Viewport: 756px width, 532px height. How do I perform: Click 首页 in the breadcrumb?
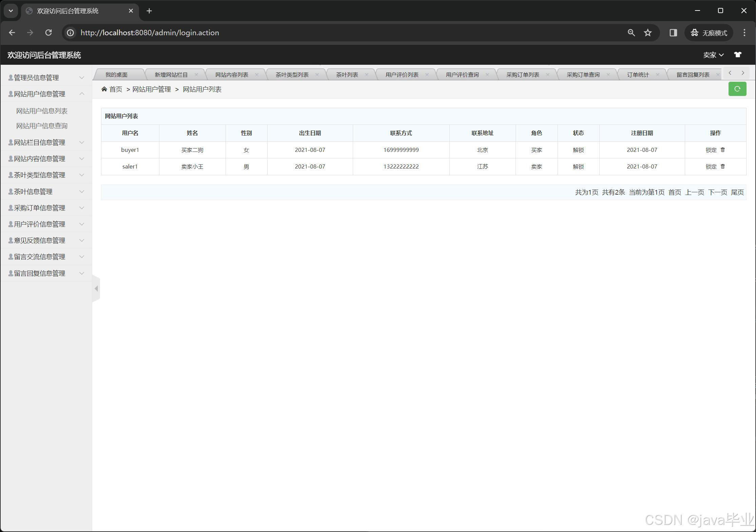tap(116, 89)
